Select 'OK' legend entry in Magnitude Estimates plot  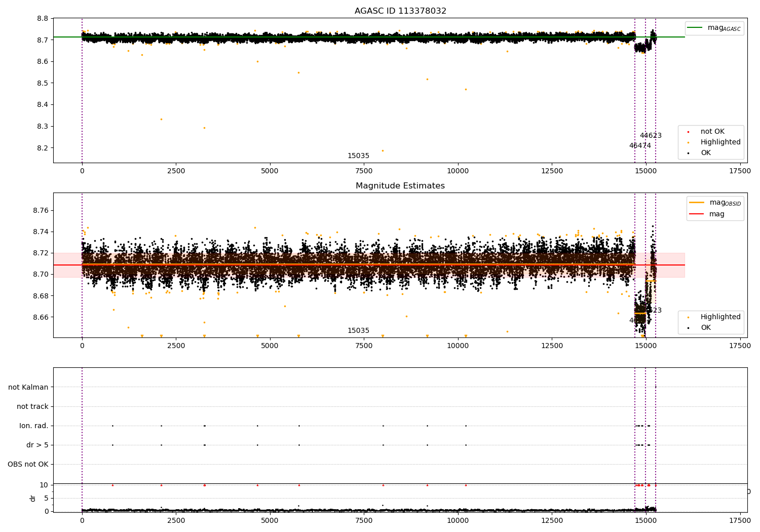pyautogui.click(x=705, y=328)
